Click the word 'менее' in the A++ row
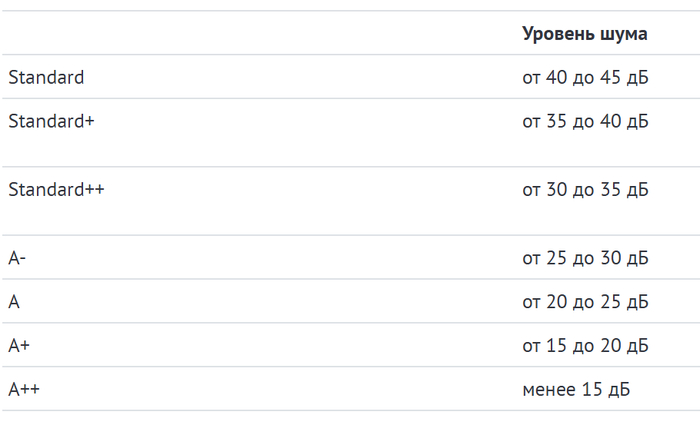 [545, 389]
